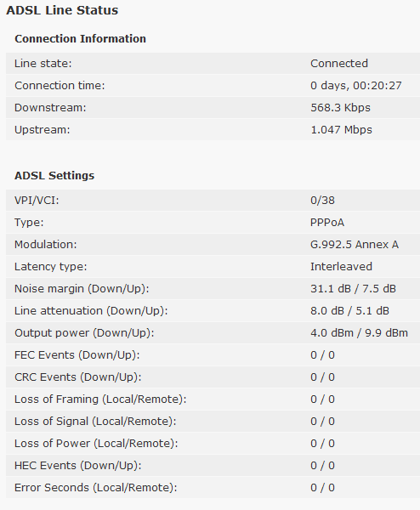
Task: Click the ADSL Line Status heading
Action: coord(62,10)
